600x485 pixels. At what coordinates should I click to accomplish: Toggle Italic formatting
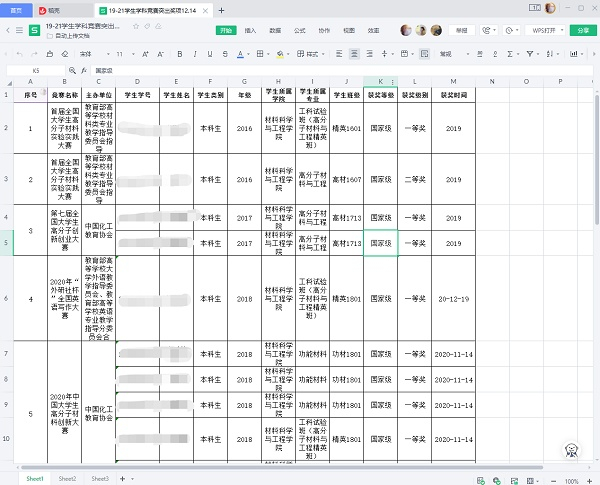pos(195,54)
